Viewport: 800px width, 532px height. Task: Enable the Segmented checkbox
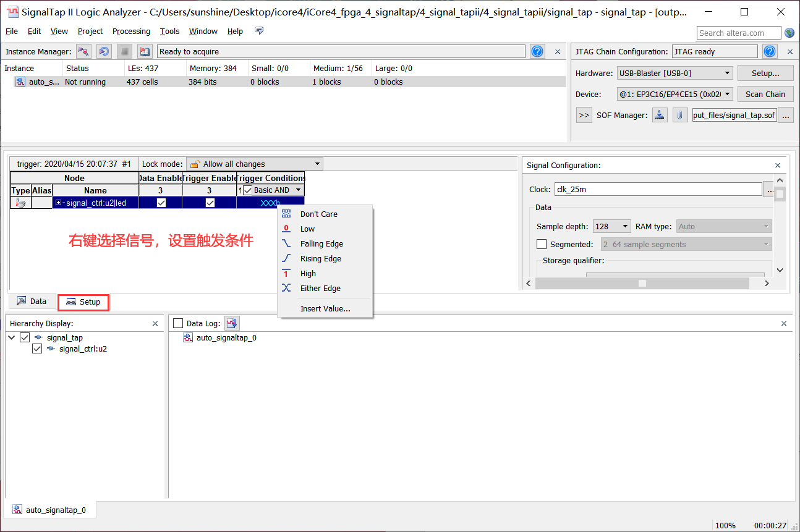[542, 244]
